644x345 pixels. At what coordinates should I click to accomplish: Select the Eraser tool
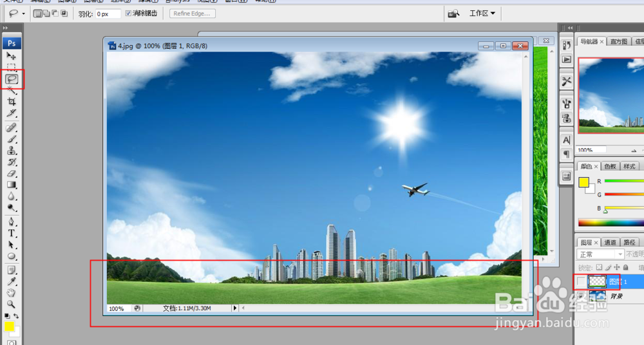pyautogui.click(x=11, y=173)
